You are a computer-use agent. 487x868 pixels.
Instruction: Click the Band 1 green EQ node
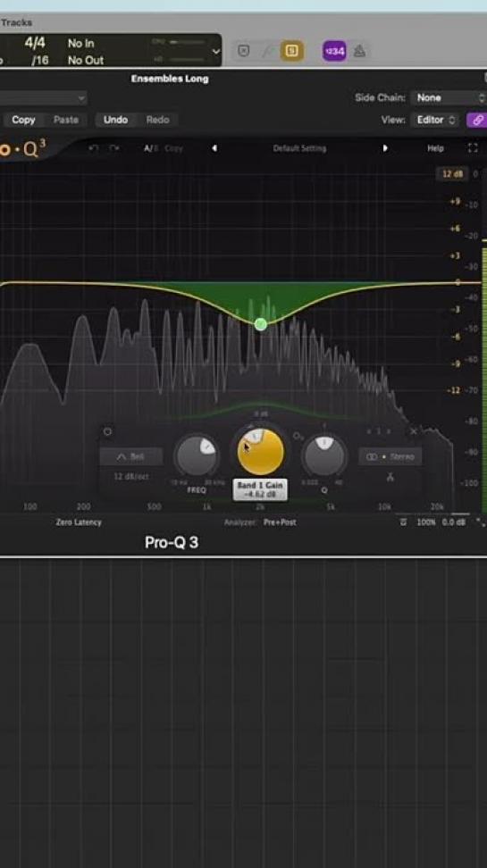click(x=260, y=324)
